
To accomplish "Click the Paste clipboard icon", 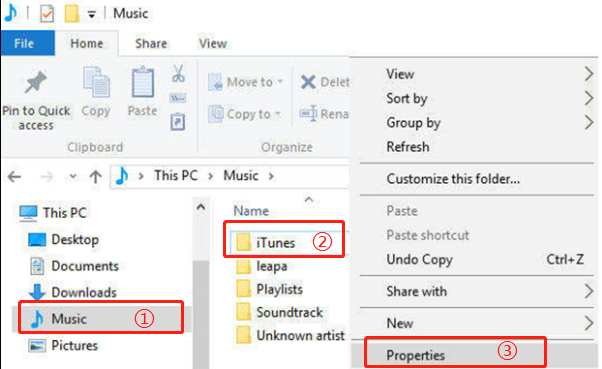I will pos(143,82).
